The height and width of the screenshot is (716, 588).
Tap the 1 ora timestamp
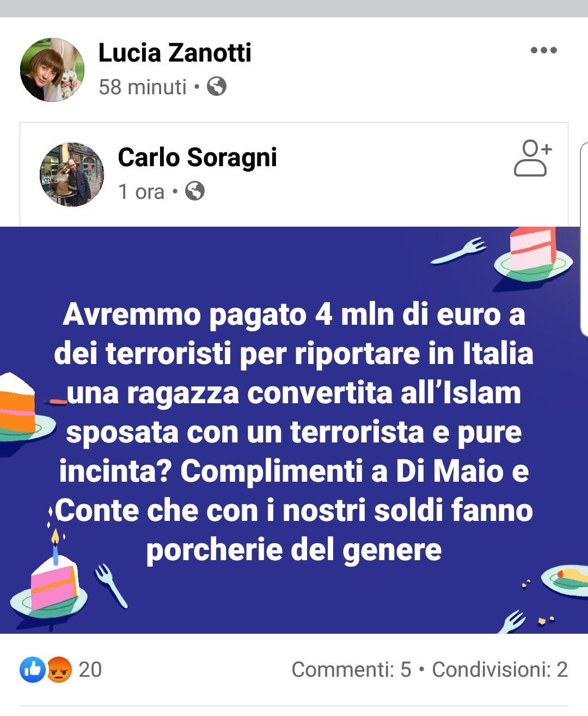coord(142,192)
